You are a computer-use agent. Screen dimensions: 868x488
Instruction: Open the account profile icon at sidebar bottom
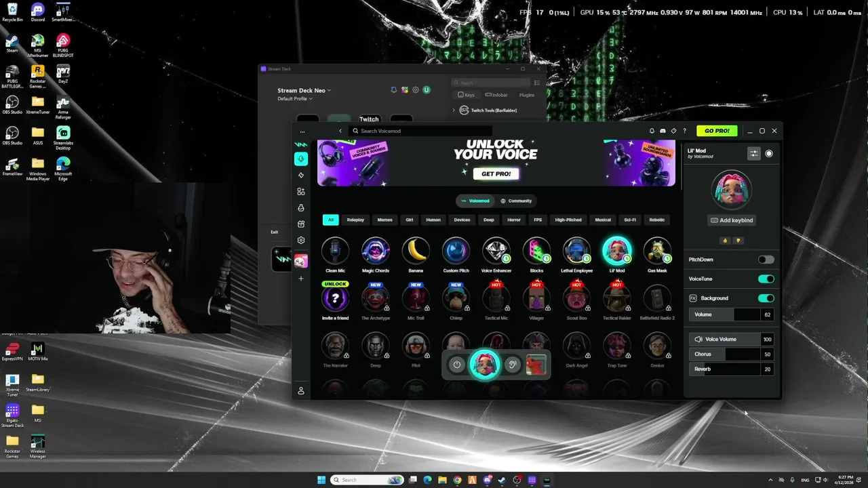(x=301, y=391)
